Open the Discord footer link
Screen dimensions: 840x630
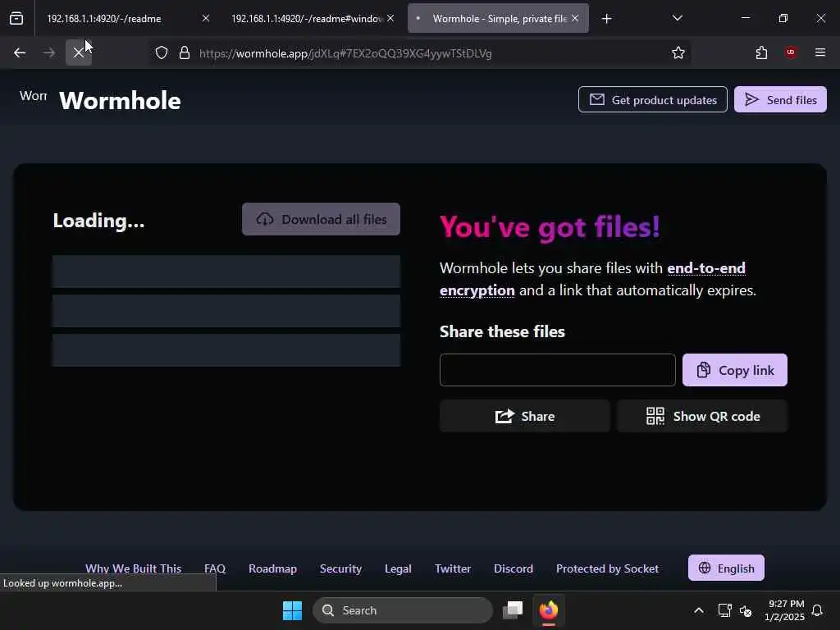[514, 568]
